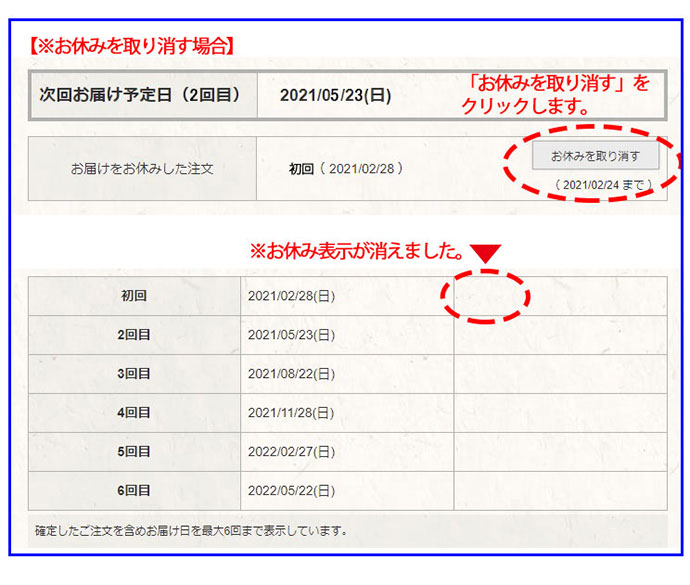Click the 2021/11/28(日) delivery date
This screenshot has width=690, height=585.
click(x=291, y=413)
